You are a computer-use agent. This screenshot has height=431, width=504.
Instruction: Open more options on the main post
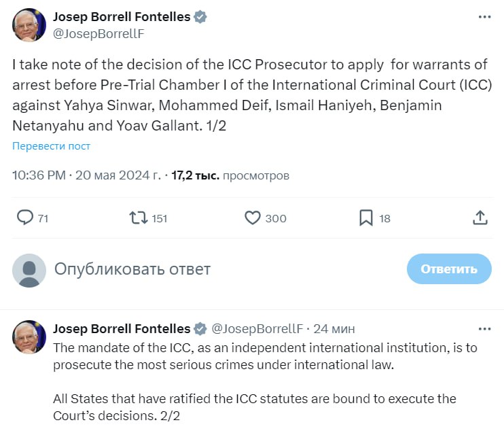coord(484,17)
